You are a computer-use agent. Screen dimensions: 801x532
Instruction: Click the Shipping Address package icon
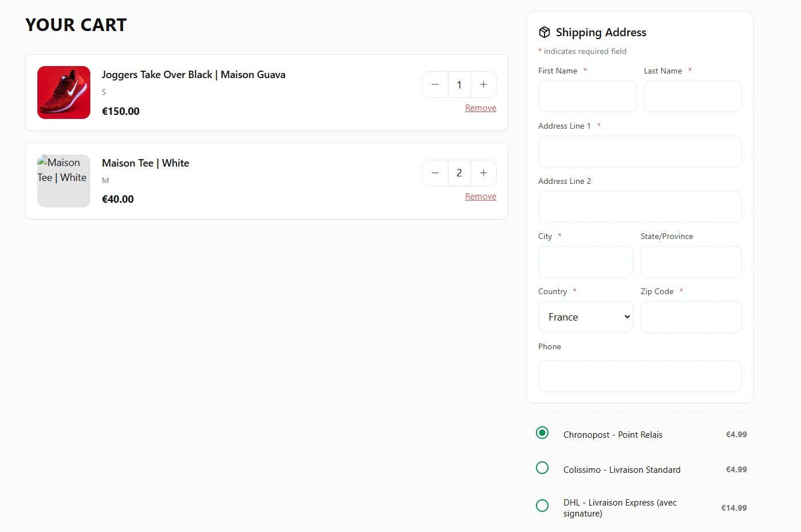click(545, 32)
